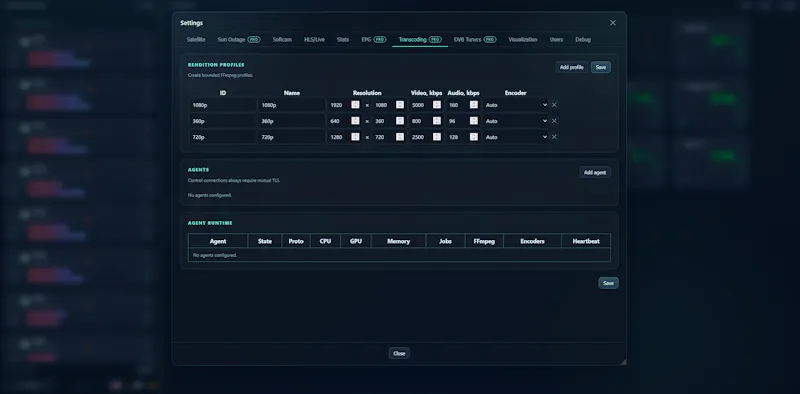Click the Add profile button
800x394 pixels.
click(571, 67)
